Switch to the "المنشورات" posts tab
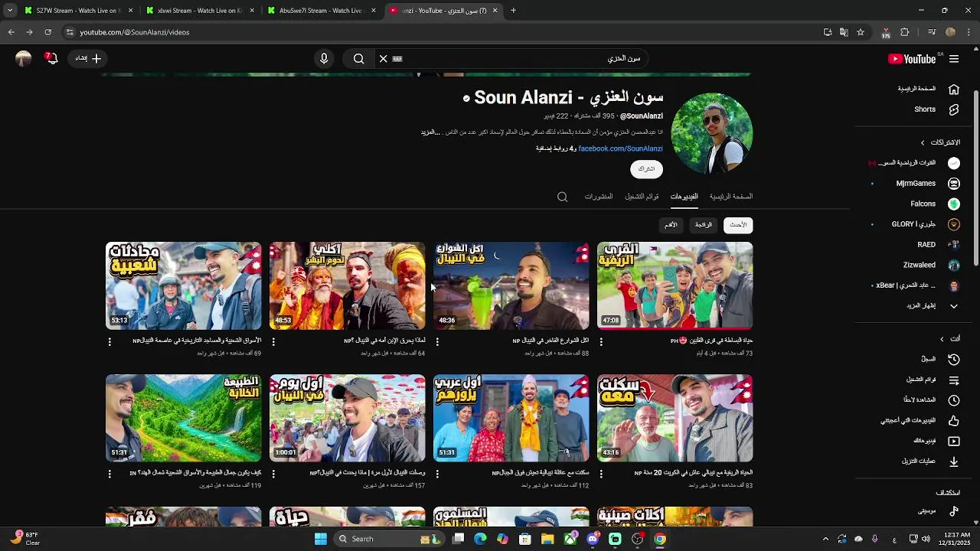This screenshot has height=551, width=980. pyautogui.click(x=599, y=197)
